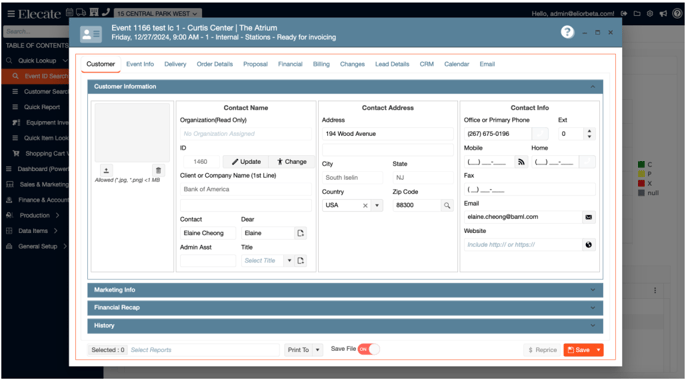The image size is (688, 390).
Task: Upload a customer image with the upload icon
Action: [106, 170]
